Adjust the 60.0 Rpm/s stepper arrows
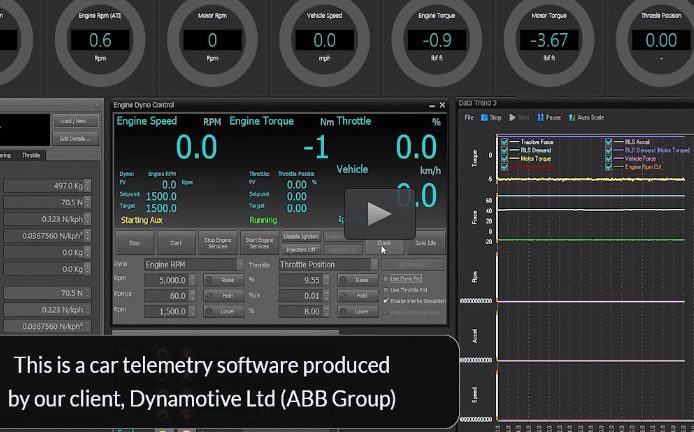The width and height of the screenshot is (694, 432). (x=192, y=296)
